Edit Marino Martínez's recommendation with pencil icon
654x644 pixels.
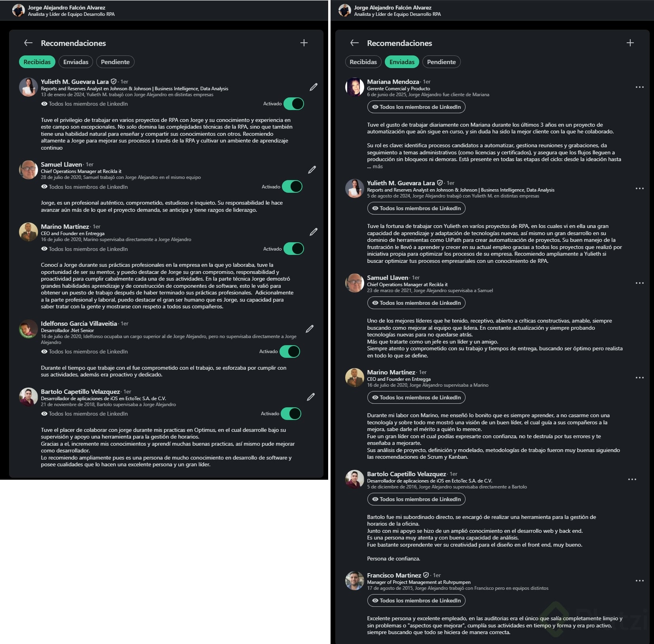coord(314,232)
